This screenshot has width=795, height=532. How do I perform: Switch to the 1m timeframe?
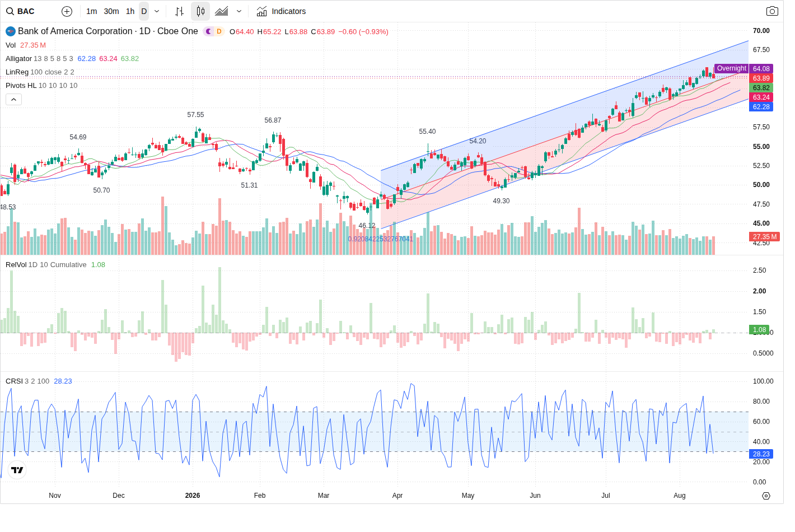(x=92, y=11)
